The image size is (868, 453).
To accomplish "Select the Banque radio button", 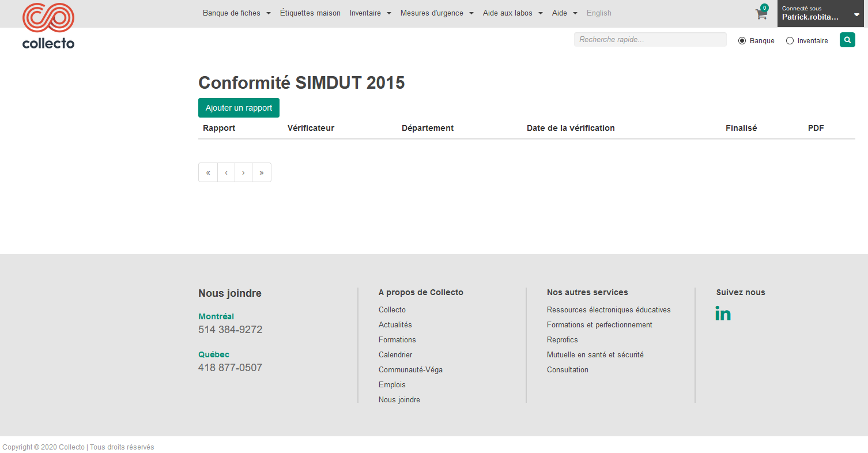I will [x=742, y=41].
